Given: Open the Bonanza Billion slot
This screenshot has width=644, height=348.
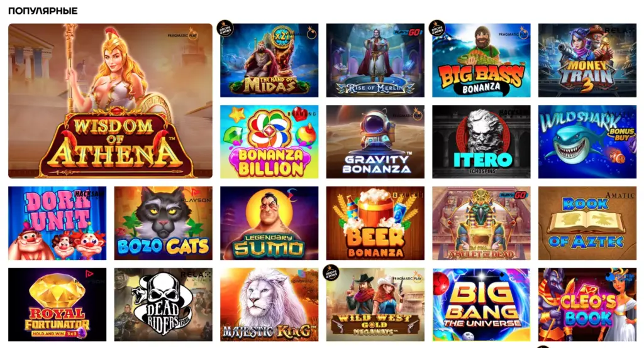Looking at the screenshot, I should (269, 141).
